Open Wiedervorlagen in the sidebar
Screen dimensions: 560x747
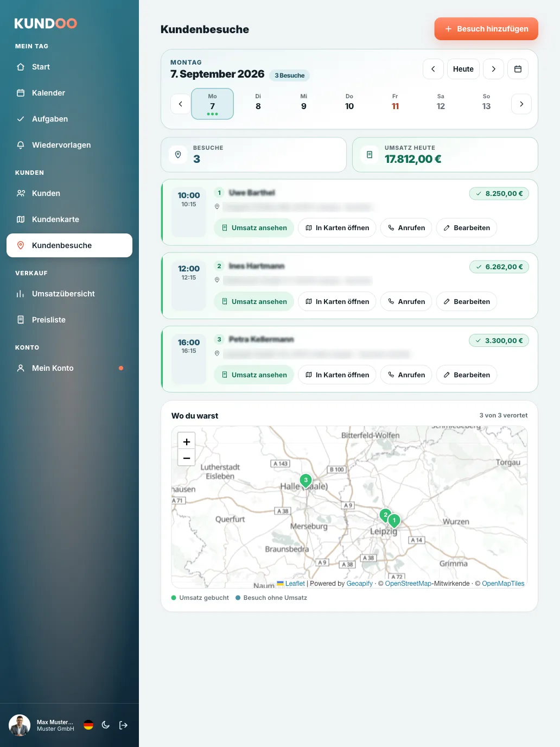click(69, 145)
